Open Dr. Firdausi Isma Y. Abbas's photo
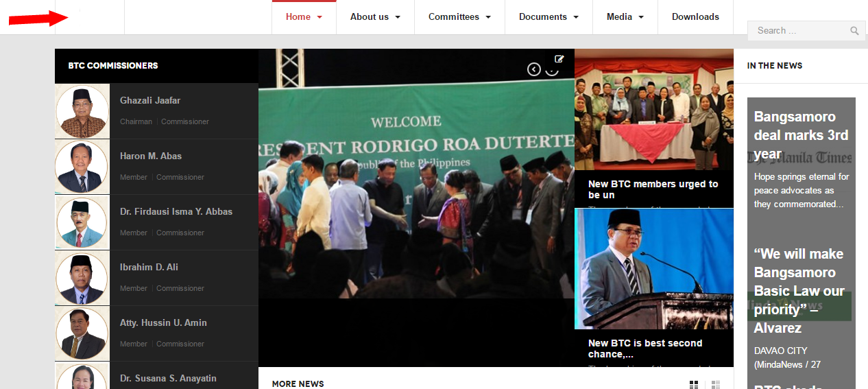868x389 pixels. (x=82, y=222)
